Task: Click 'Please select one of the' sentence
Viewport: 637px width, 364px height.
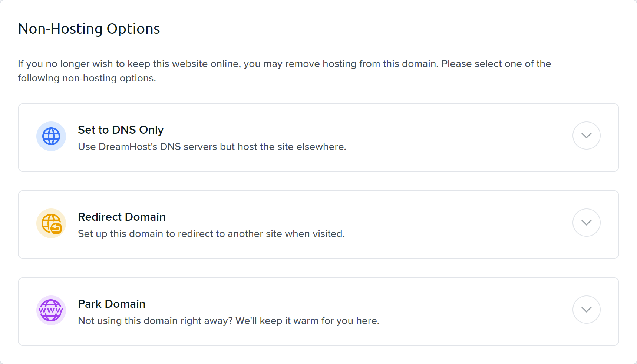Action: tap(496, 64)
